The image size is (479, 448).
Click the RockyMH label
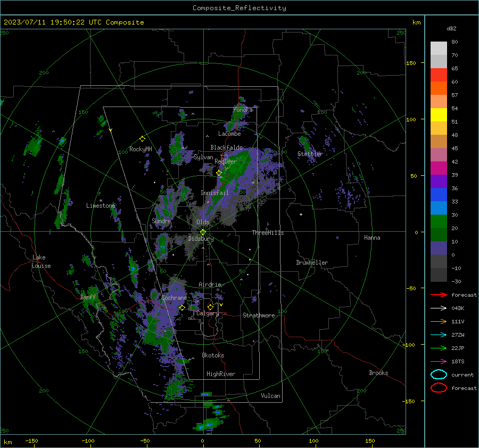tap(141, 149)
